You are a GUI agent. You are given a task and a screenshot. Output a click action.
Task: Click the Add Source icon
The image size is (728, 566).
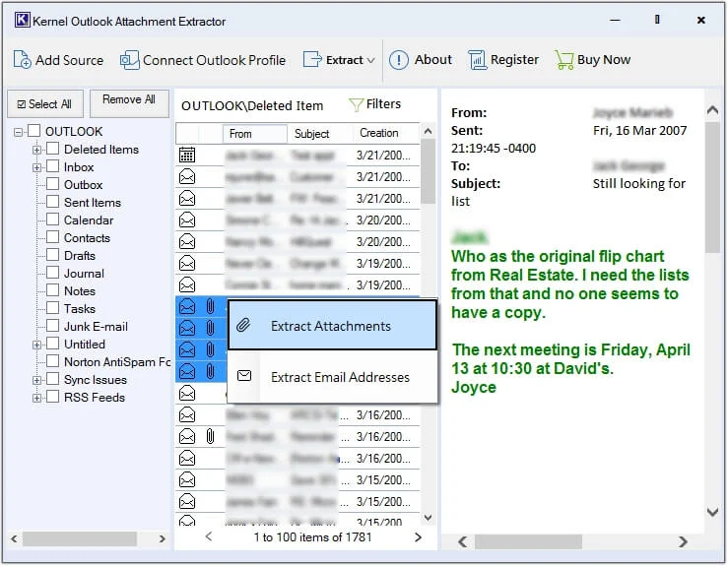point(22,60)
